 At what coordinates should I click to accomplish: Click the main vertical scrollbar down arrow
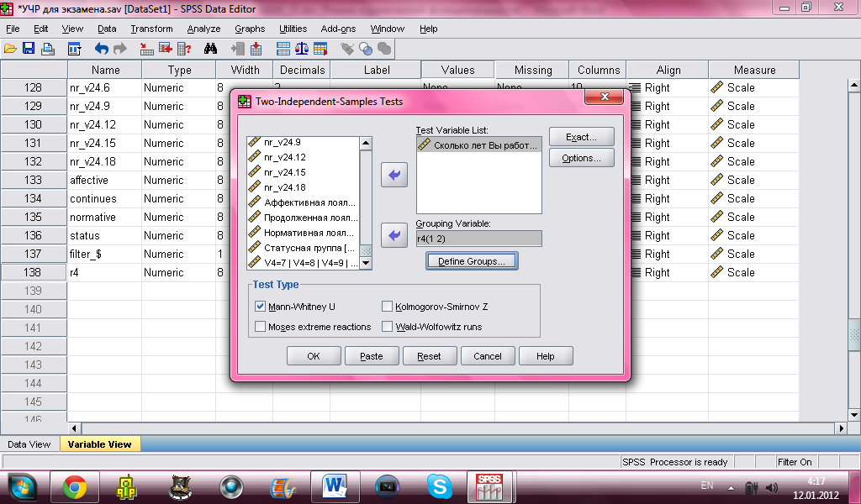pyautogui.click(x=854, y=415)
